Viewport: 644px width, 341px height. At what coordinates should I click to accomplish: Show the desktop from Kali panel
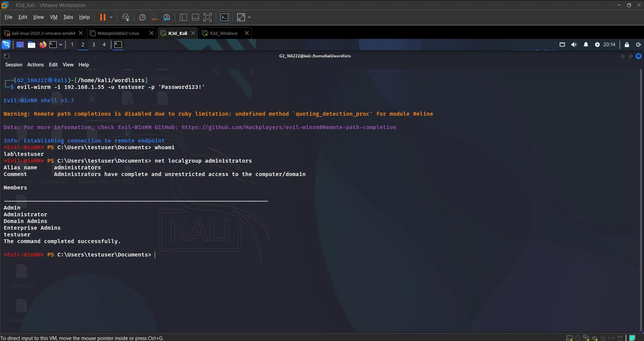pos(20,45)
